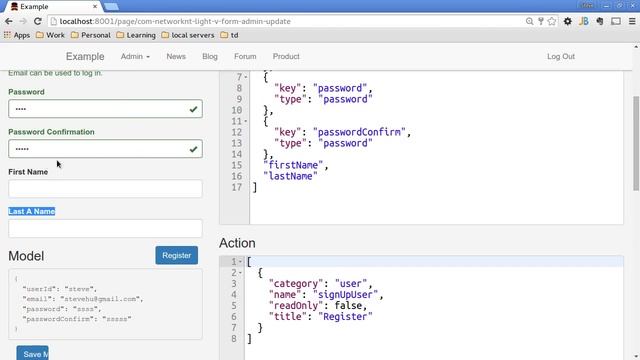
Task: Click the Register button
Action: tap(176, 255)
